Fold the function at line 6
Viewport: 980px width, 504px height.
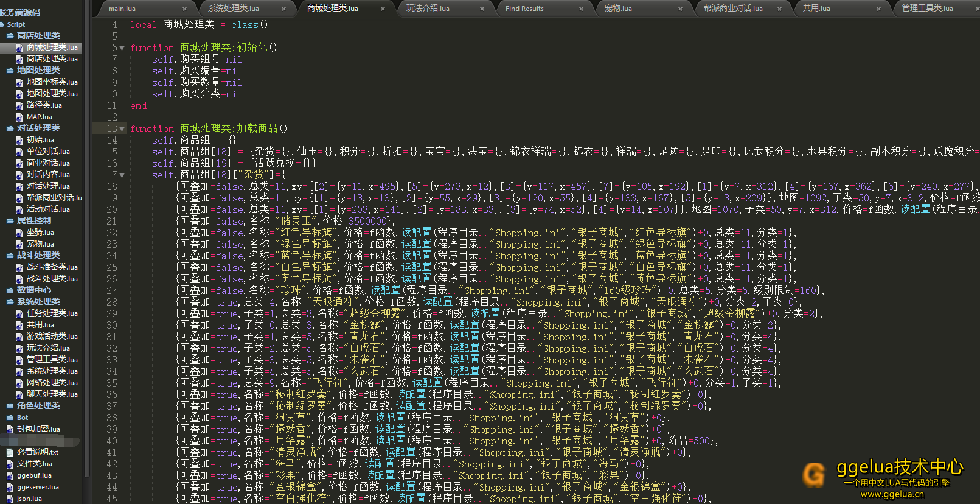pyautogui.click(x=122, y=47)
